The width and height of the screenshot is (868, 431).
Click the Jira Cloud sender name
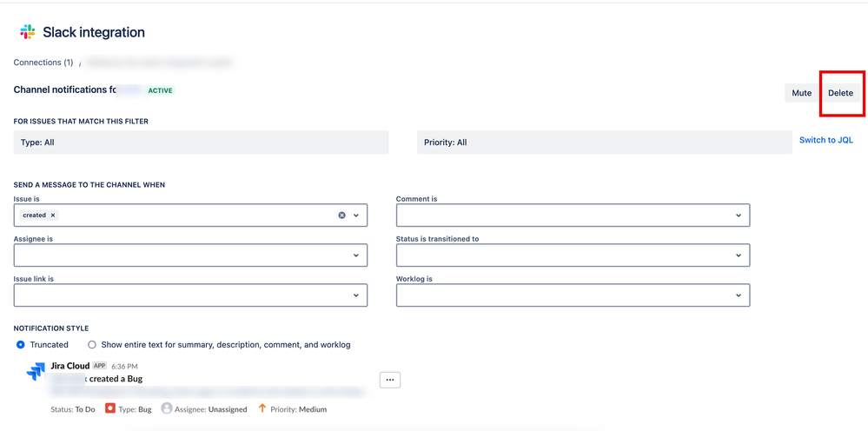70,366
